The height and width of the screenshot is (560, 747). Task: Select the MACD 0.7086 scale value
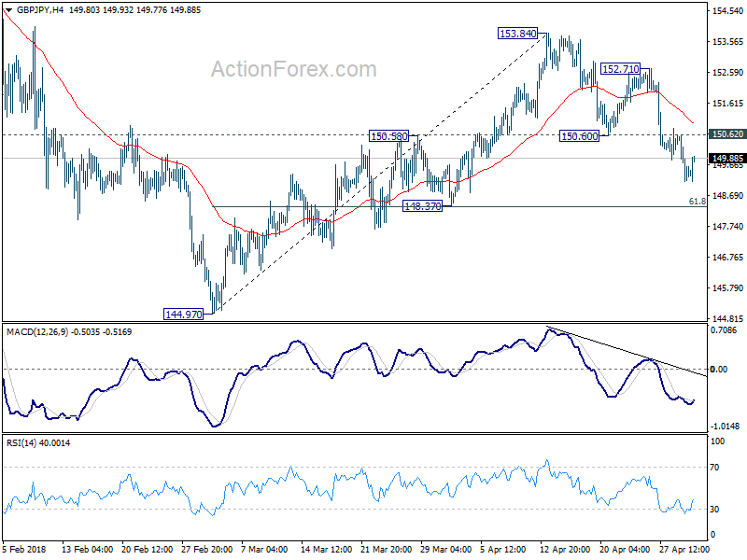coord(723,330)
